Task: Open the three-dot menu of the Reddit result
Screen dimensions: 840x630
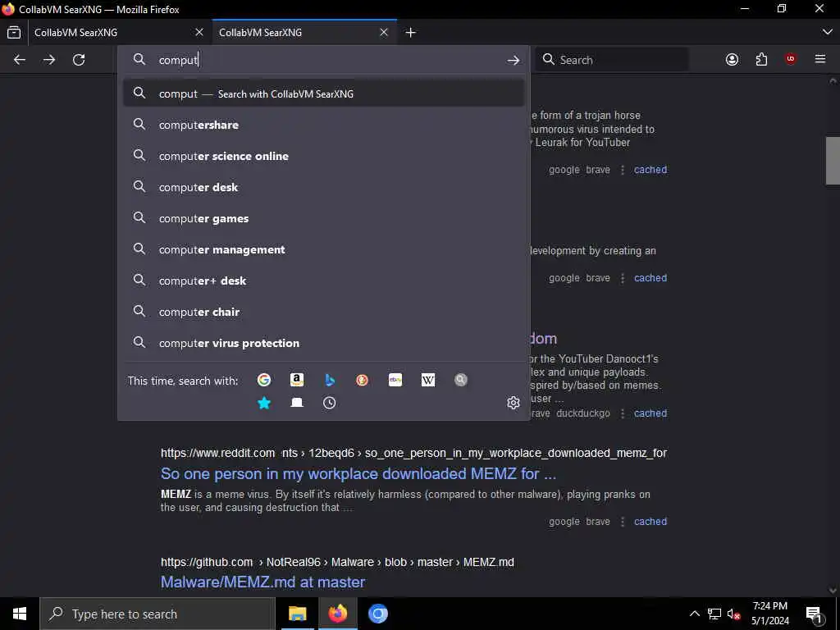Action: tap(623, 521)
